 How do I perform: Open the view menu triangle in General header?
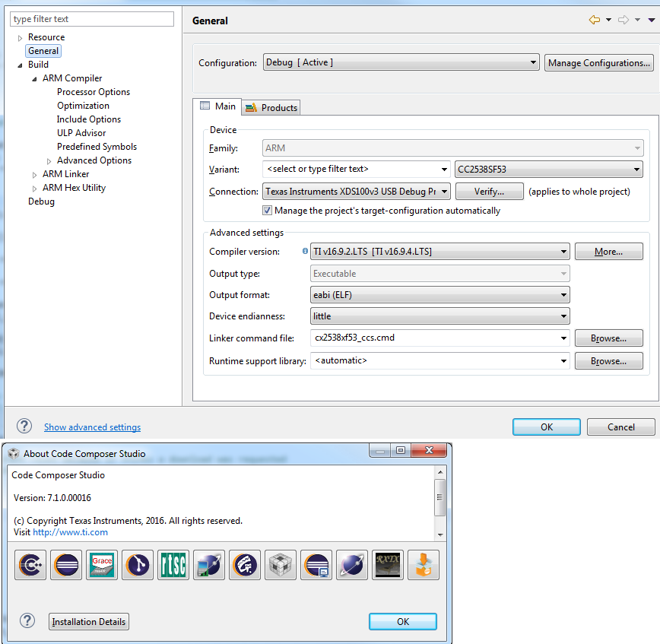coord(652,20)
